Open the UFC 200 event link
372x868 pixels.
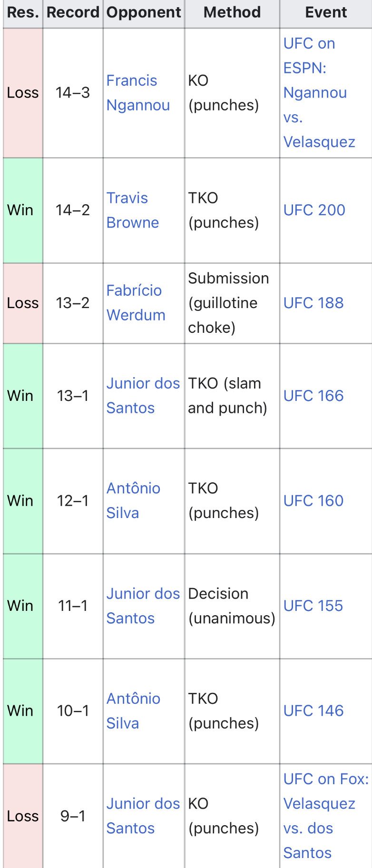pos(314,210)
